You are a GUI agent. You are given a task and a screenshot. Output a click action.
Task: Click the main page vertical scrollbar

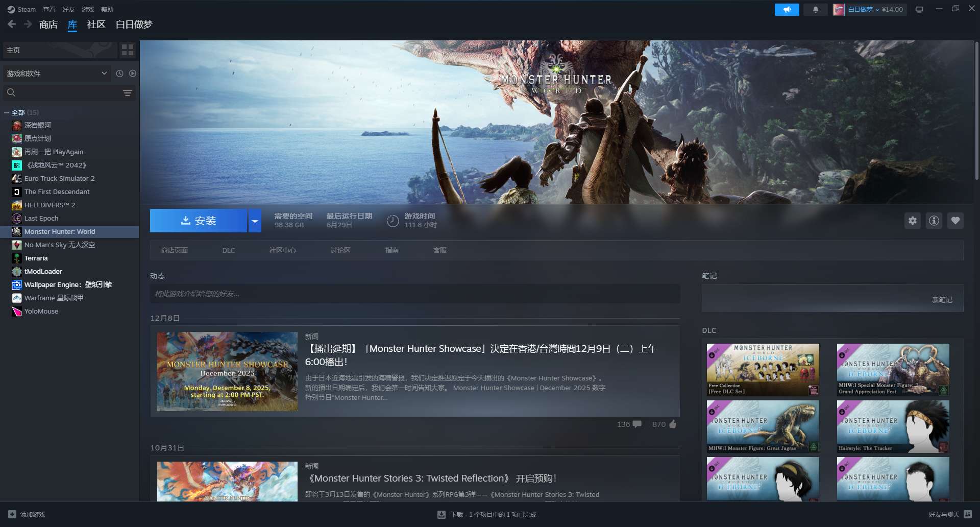click(x=976, y=111)
